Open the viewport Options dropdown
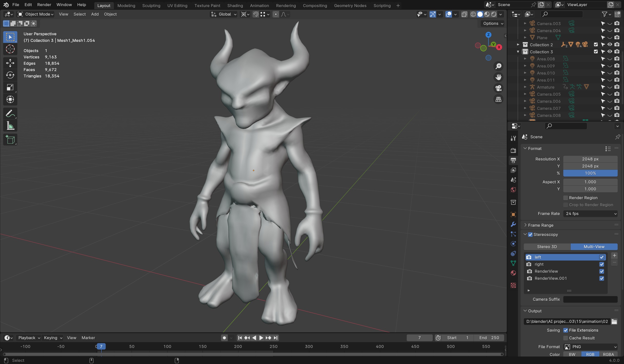 pos(493,23)
